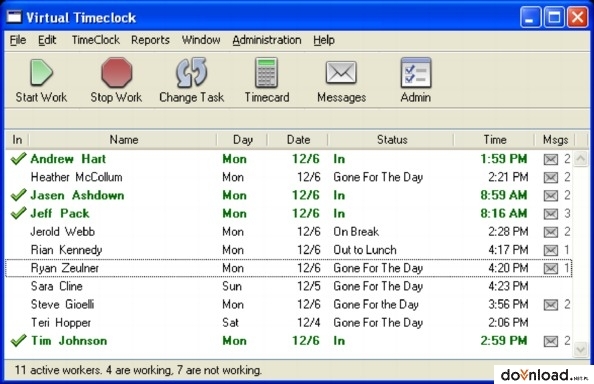Viewport: 594px width, 384px height.
Task: Click the red Stop Work octagon icon
Action: pos(116,72)
